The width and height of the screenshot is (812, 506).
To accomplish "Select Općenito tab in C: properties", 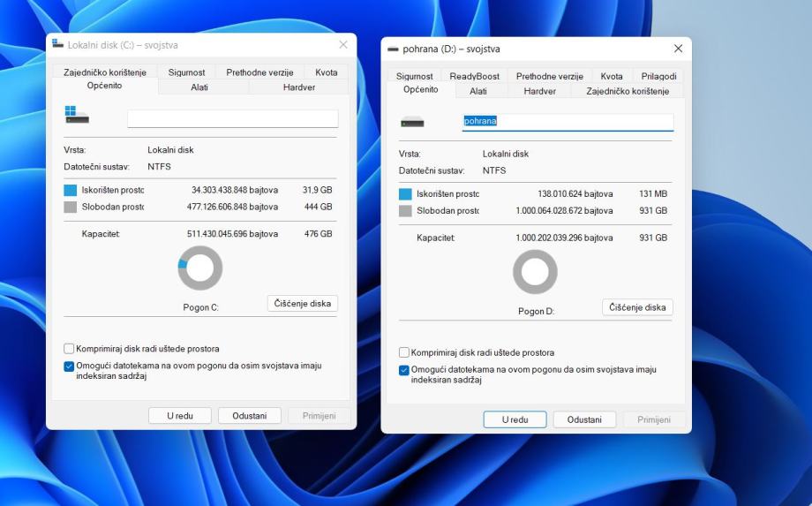I will [x=105, y=86].
